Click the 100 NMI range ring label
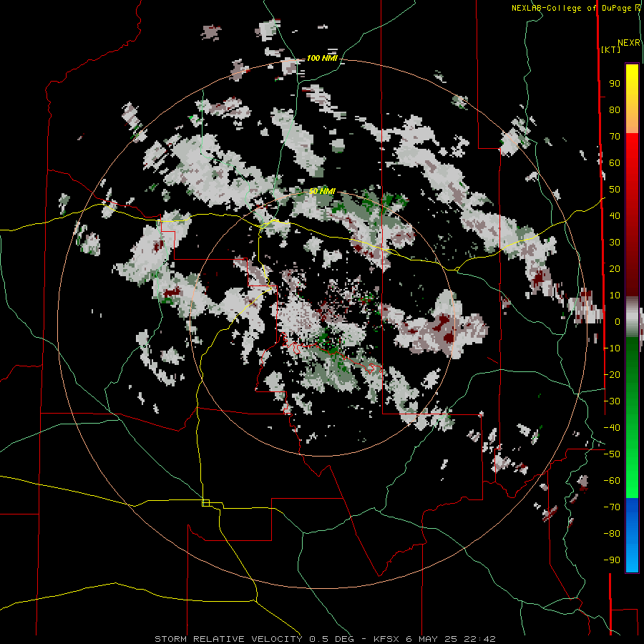 click(322, 59)
